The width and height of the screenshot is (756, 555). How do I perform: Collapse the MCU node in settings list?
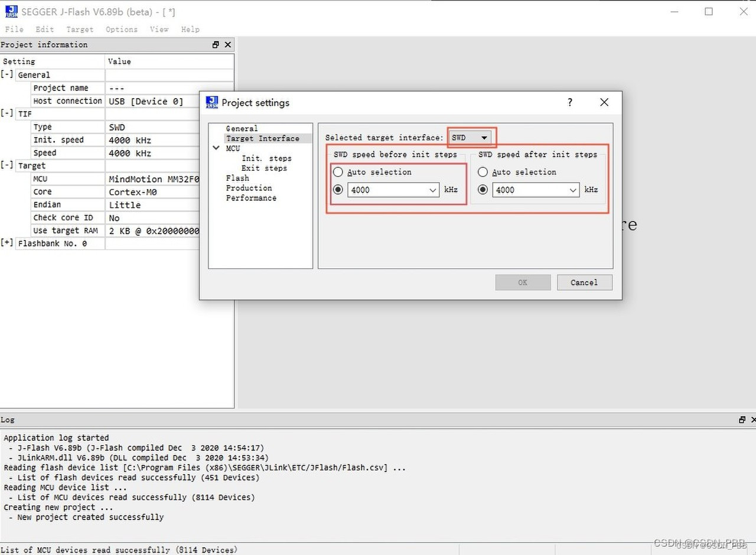216,148
